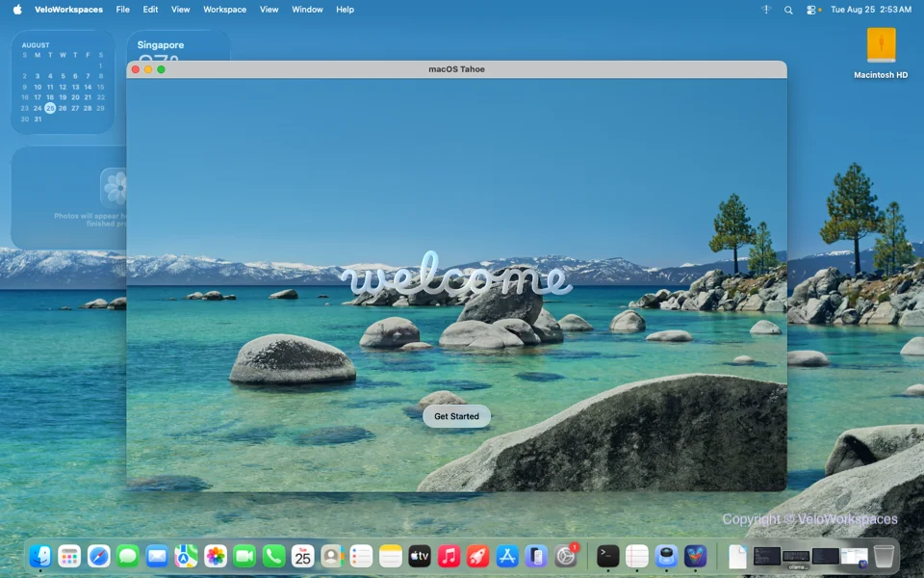The image size is (924, 578).
Task: Launch Maps from the dock
Action: tap(186, 556)
